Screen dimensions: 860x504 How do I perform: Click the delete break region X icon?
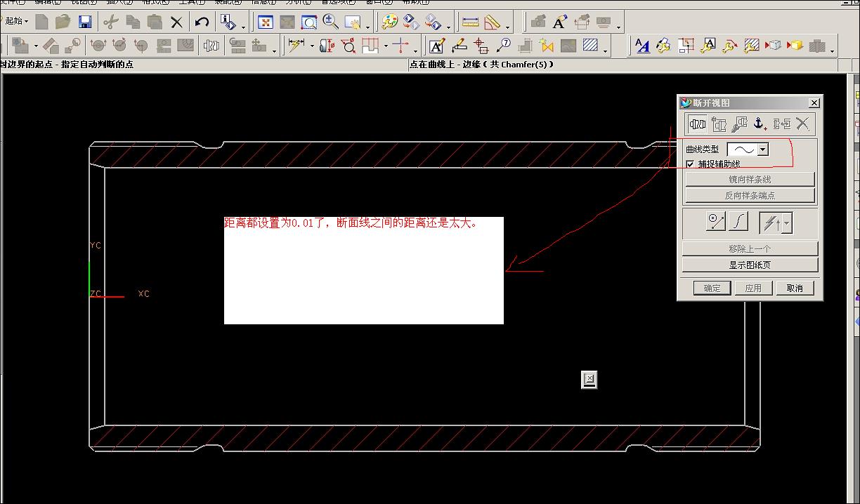click(x=802, y=124)
